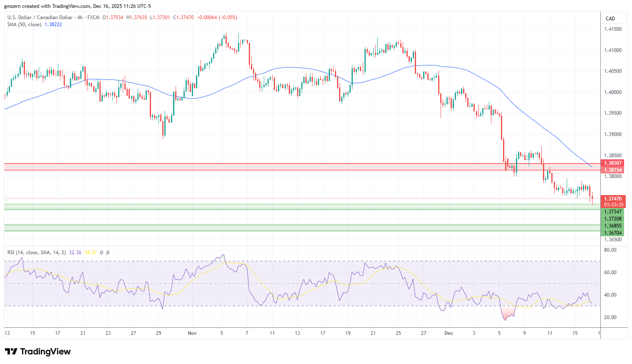Click the 25 date label on the time axis
632x364 pixels.
coord(399,333)
